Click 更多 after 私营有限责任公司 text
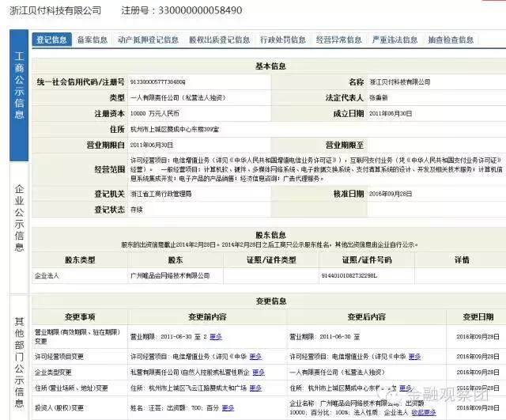This screenshot has height=420, width=506. click(x=259, y=373)
